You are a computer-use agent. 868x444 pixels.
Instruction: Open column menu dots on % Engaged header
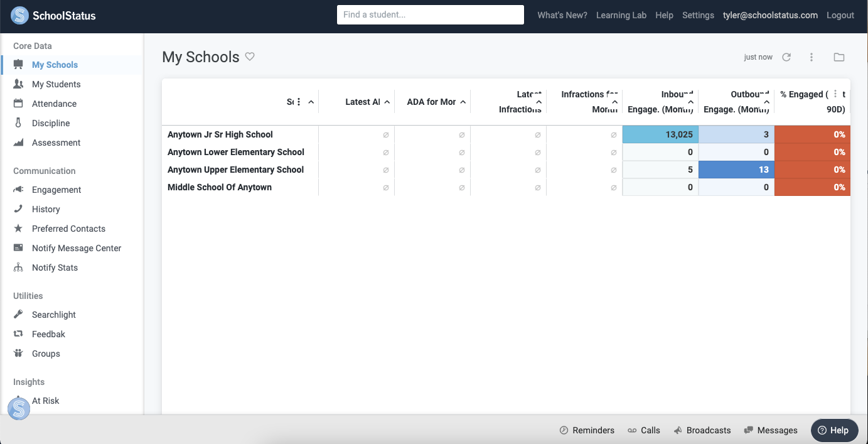pyautogui.click(x=835, y=94)
